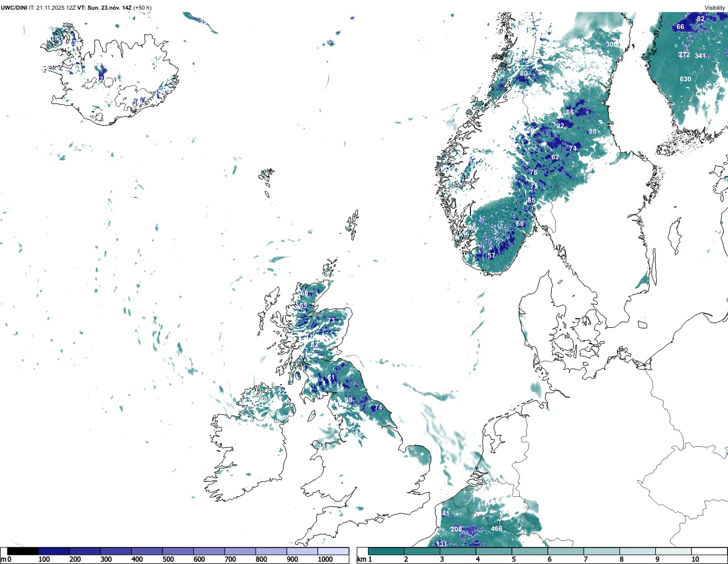Select the 57 value at Norway's tip
The width and height of the screenshot is (728, 564).
pyautogui.click(x=491, y=256)
